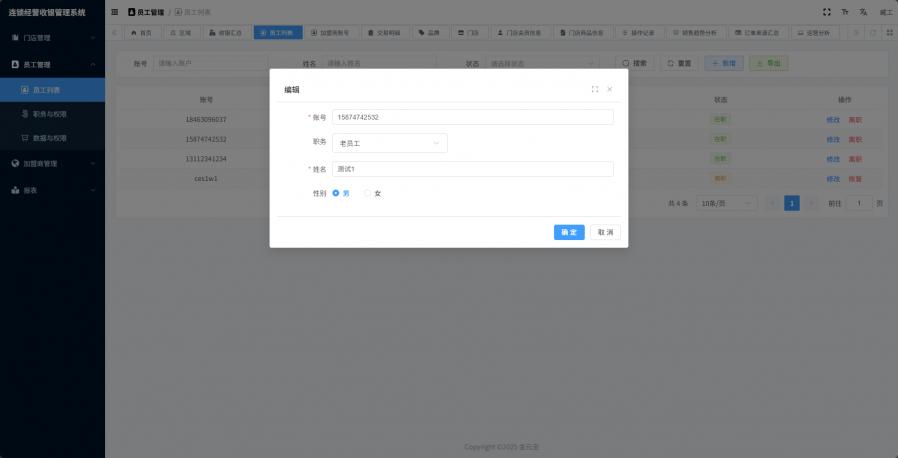
Task: Click the fullscreen icon in the top-right header
Action: coord(826,12)
